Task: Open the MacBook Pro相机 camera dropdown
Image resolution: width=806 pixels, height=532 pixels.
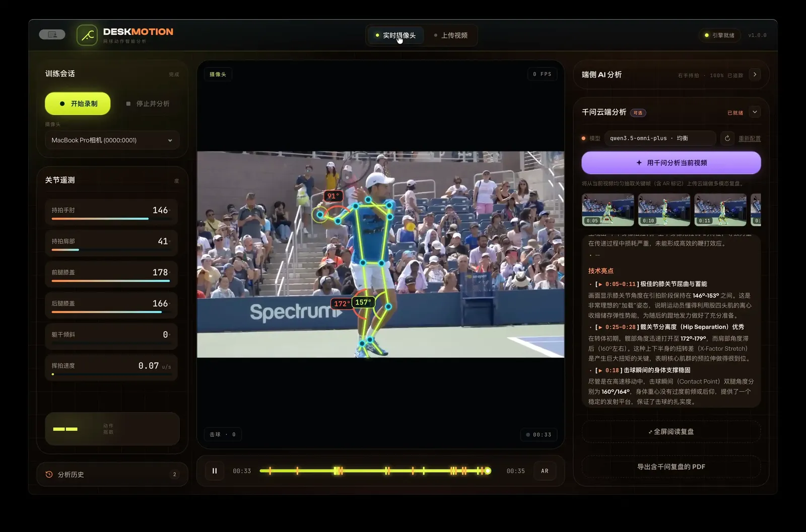Action: point(112,140)
